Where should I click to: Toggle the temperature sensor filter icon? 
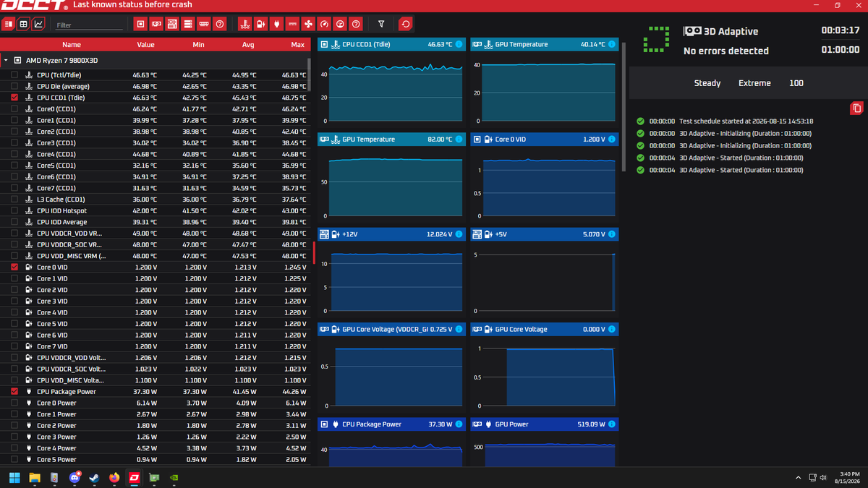pyautogui.click(x=244, y=24)
